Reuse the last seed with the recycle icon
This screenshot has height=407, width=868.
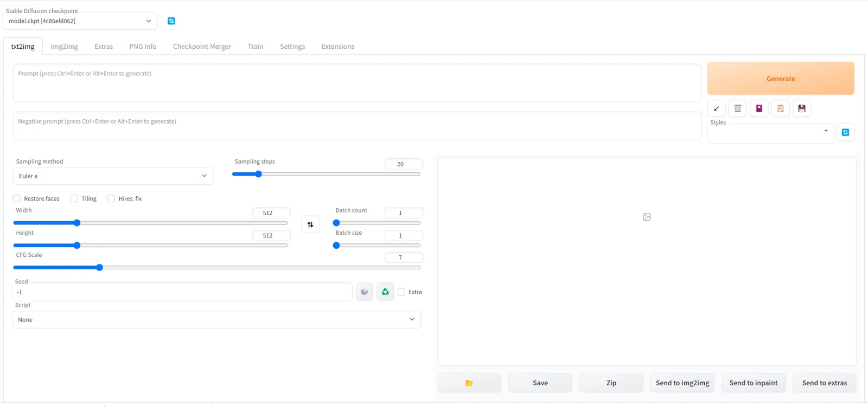pyautogui.click(x=385, y=292)
